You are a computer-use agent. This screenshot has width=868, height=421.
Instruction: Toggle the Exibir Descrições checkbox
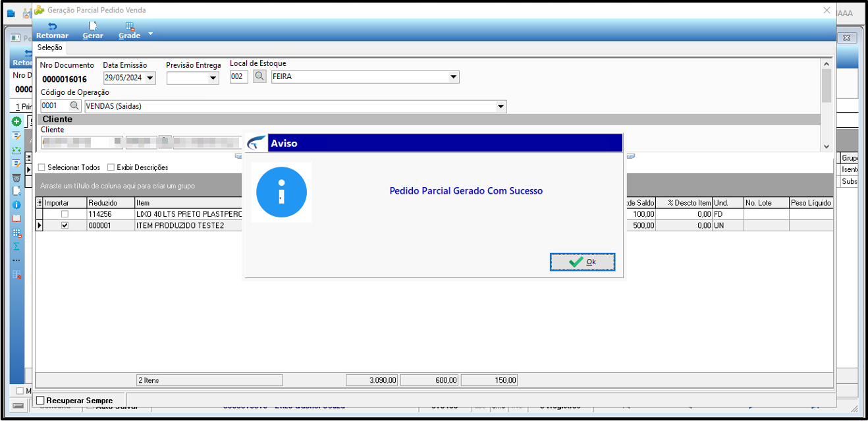pyautogui.click(x=111, y=167)
